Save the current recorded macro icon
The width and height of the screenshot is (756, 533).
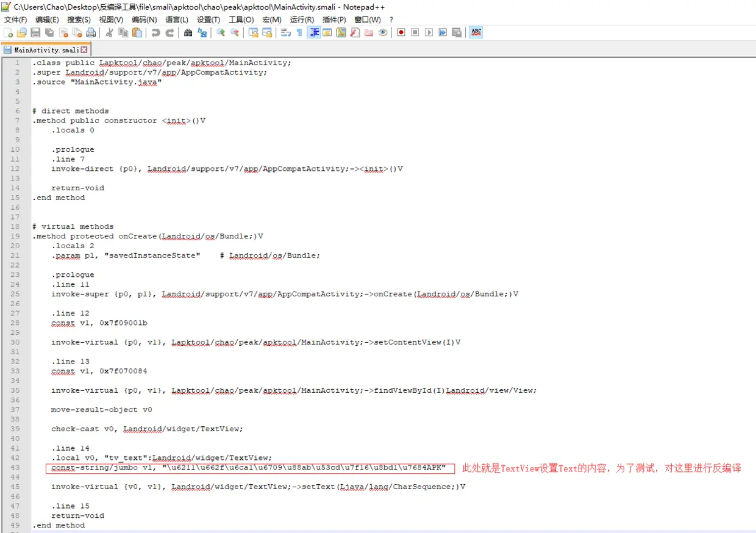click(x=457, y=32)
